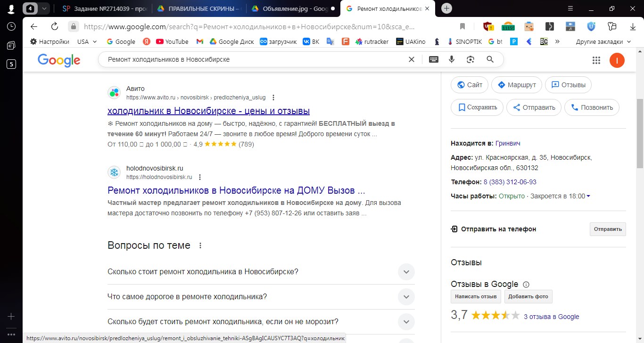This screenshot has height=343, width=644.
Task: Click 'Добавить фото' button
Action: [528, 296]
